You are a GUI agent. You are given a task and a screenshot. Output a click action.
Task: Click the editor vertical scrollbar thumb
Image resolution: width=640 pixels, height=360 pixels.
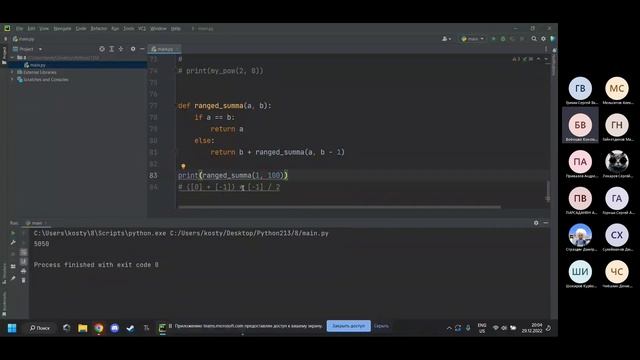point(548,191)
